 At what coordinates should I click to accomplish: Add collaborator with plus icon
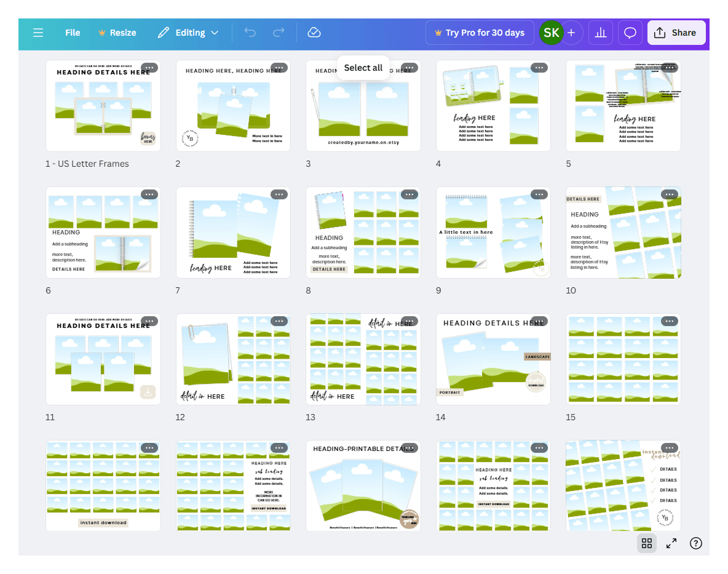pos(572,33)
